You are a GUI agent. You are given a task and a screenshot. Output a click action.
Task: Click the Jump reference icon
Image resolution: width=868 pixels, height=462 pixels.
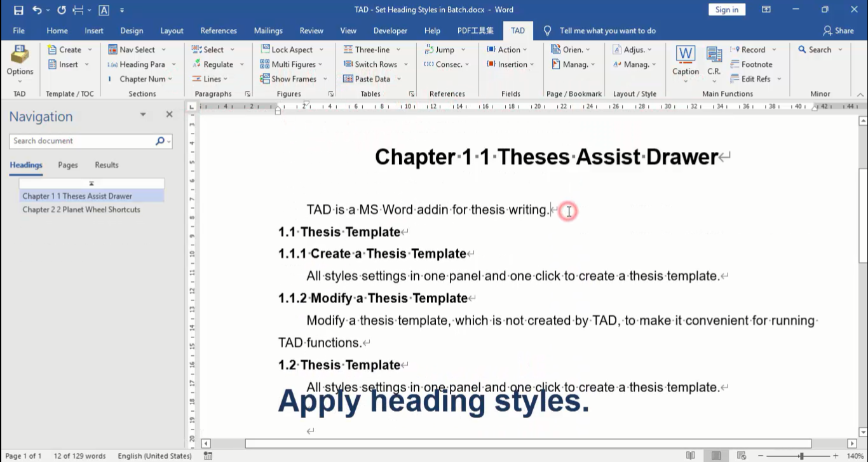[x=429, y=50]
